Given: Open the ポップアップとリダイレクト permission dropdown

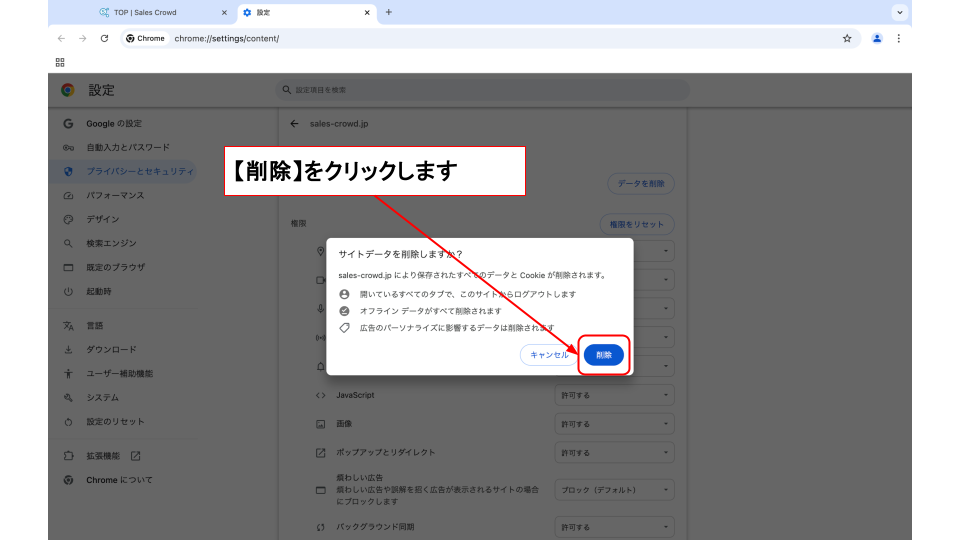Looking at the screenshot, I should [x=614, y=453].
